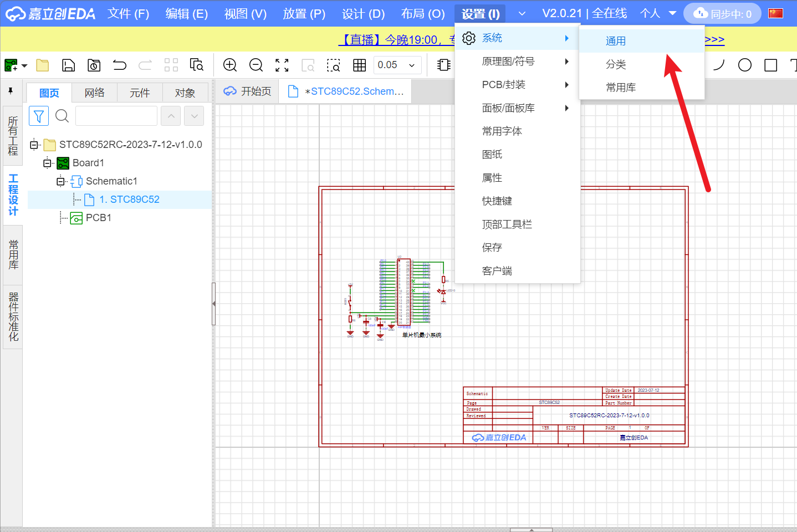
Task: Click the 嘉立创EDA logo
Action: (x=50, y=13)
